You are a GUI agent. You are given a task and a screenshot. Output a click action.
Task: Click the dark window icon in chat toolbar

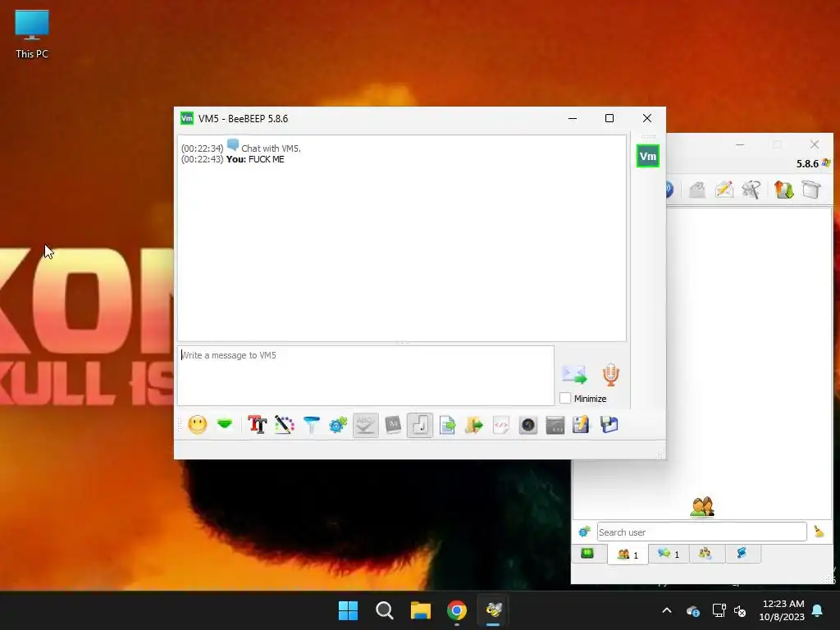(555, 425)
